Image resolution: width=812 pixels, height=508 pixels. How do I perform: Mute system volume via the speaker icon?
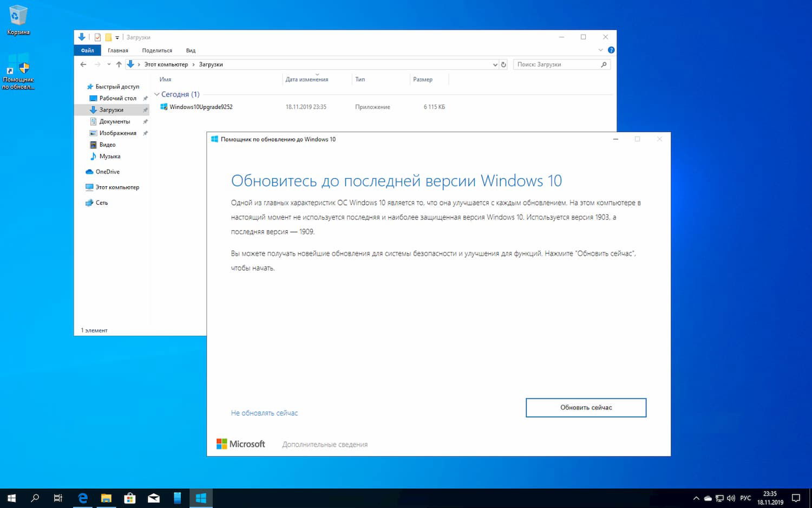click(731, 498)
